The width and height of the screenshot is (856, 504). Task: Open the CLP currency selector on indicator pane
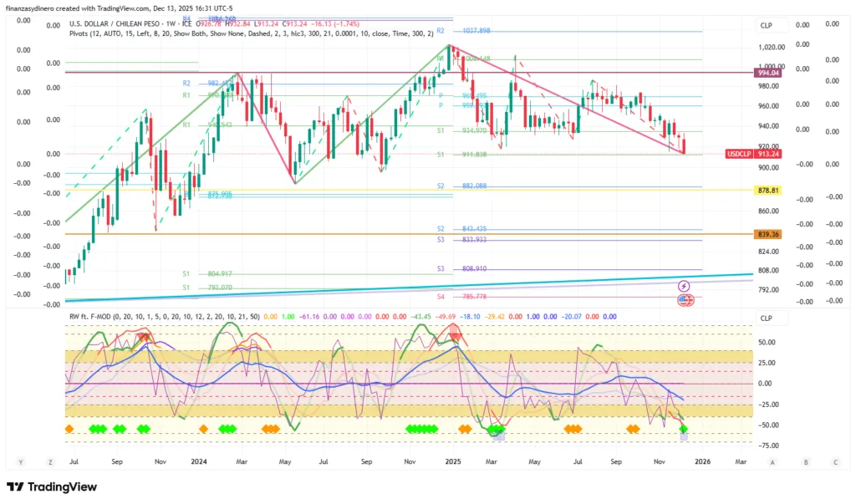[767, 318]
